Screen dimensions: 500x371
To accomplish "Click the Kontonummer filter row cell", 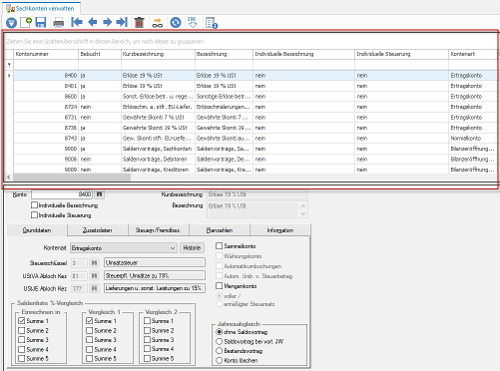I will [46, 65].
